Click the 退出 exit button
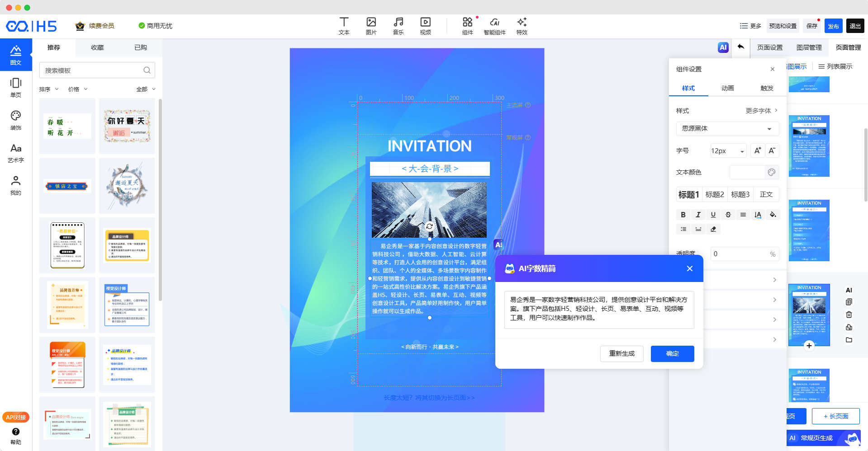 [855, 26]
